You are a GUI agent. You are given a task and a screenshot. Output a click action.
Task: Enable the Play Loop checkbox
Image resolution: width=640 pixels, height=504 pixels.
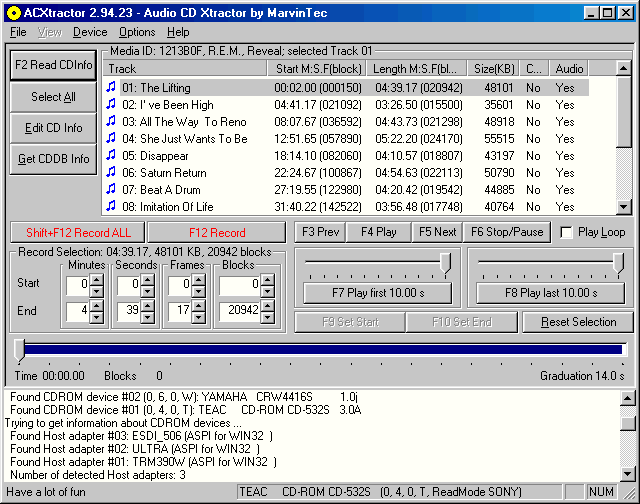click(x=567, y=232)
